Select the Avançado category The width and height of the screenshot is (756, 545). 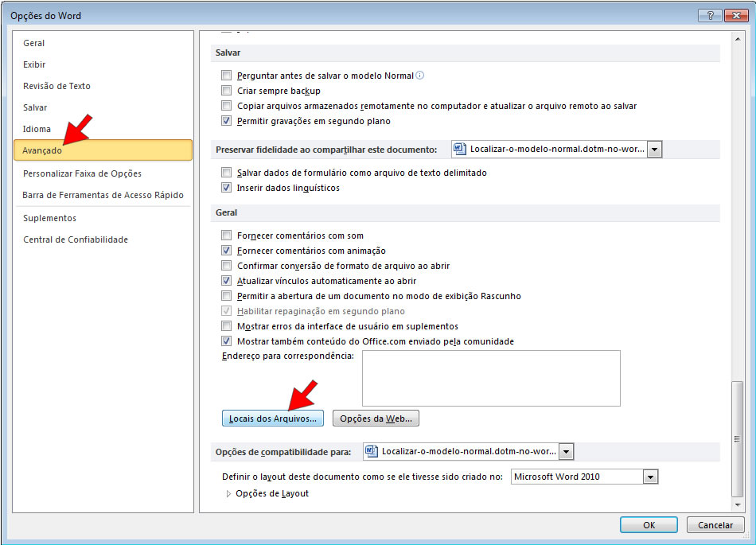point(103,150)
